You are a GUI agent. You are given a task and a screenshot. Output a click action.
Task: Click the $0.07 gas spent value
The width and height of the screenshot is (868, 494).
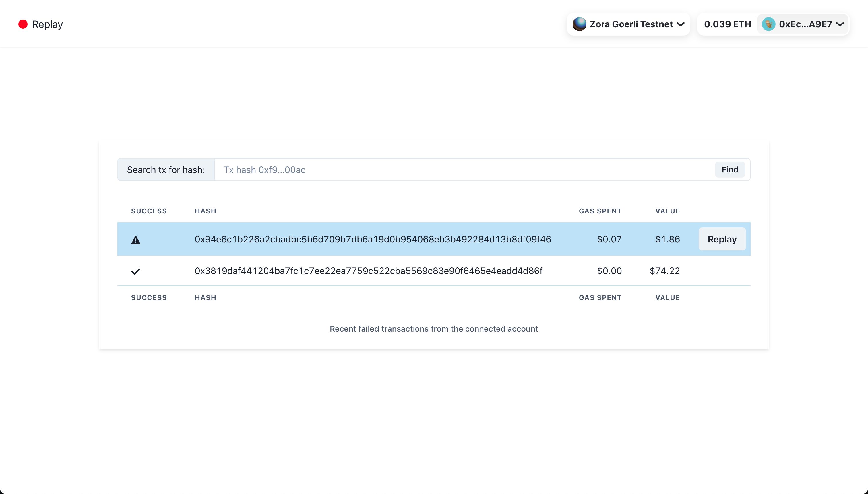coord(609,239)
